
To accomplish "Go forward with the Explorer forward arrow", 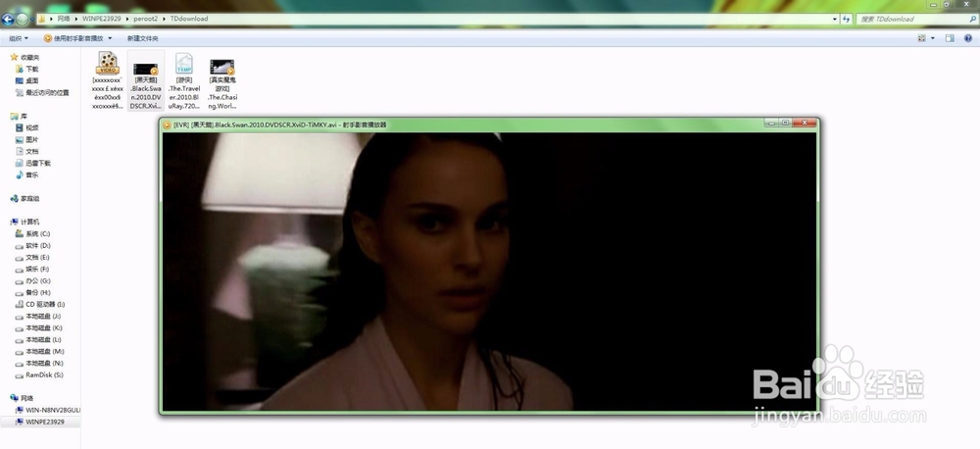I will pyautogui.click(x=22, y=19).
